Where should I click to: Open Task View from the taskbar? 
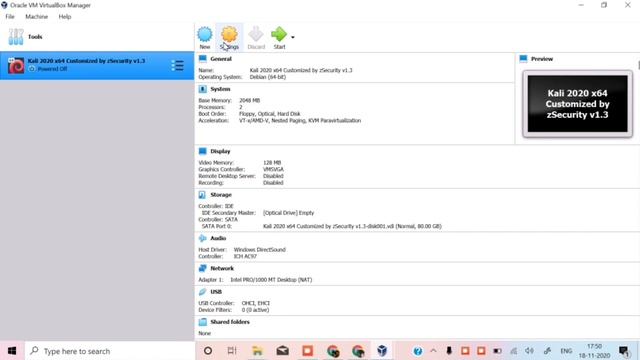(x=232, y=351)
